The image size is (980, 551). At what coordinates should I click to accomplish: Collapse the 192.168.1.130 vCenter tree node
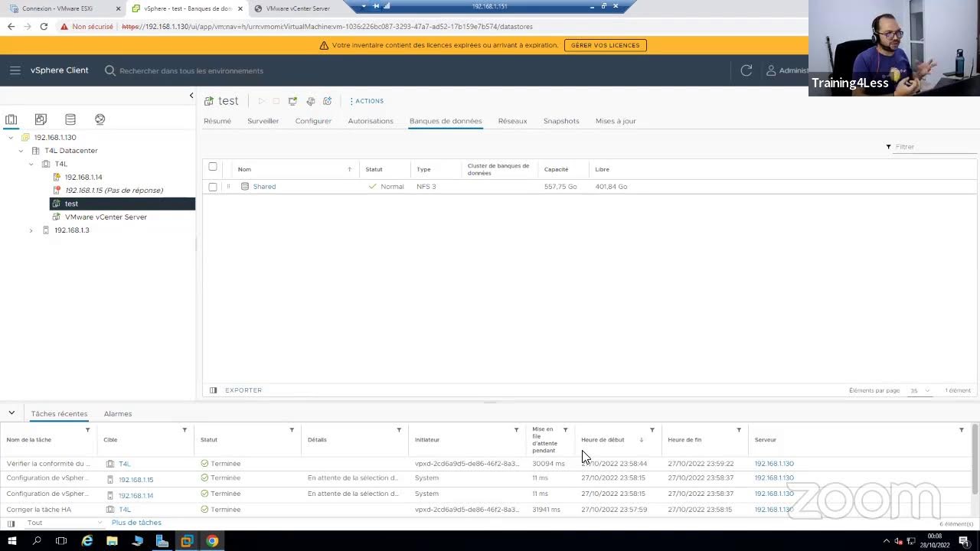pyautogui.click(x=11, y=138)
